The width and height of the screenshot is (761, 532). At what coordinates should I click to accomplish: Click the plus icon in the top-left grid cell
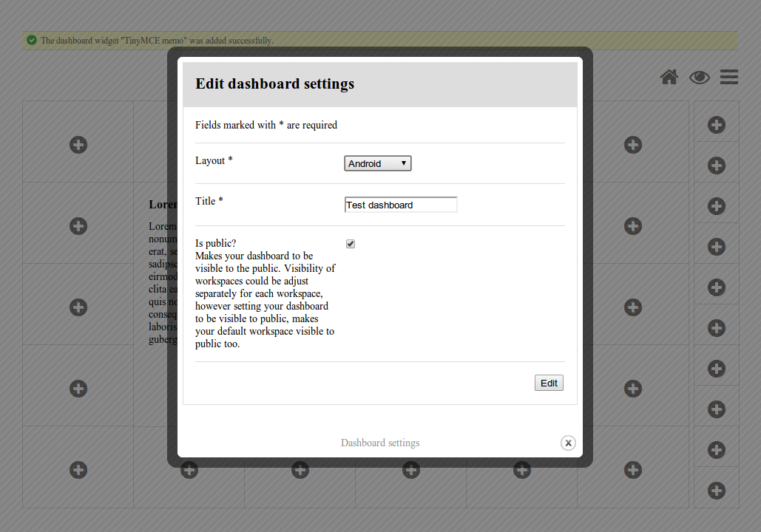pyautogui.click(x=78, y=145)
